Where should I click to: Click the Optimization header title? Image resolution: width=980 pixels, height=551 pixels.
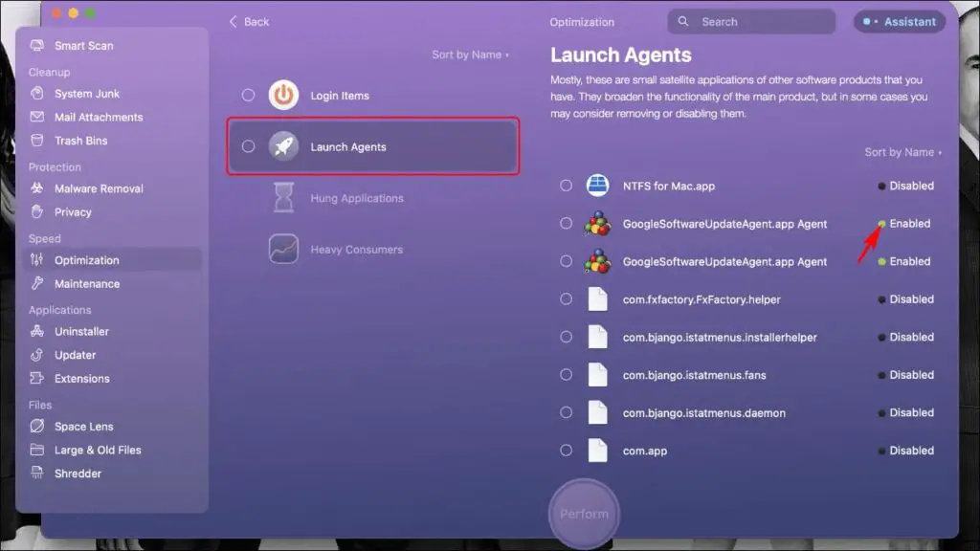coord(582,22)
